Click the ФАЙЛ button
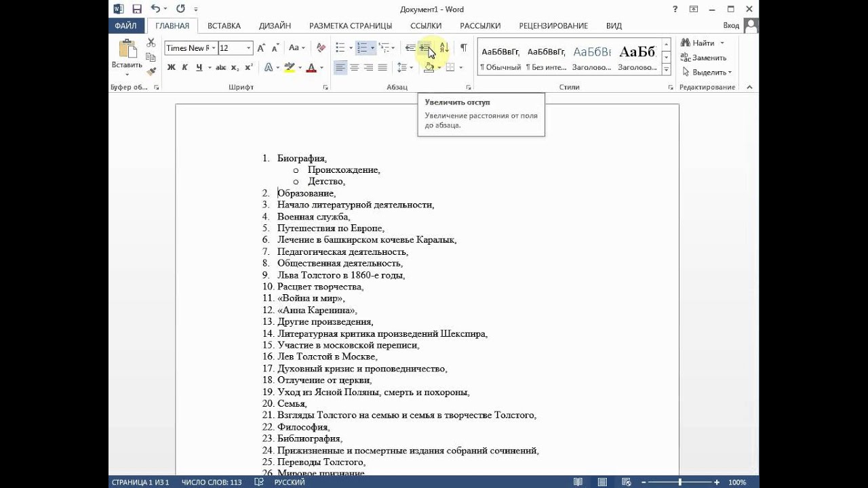Viewport: 868px width, 488px height. pyautogui.click(x=125, y=26)
